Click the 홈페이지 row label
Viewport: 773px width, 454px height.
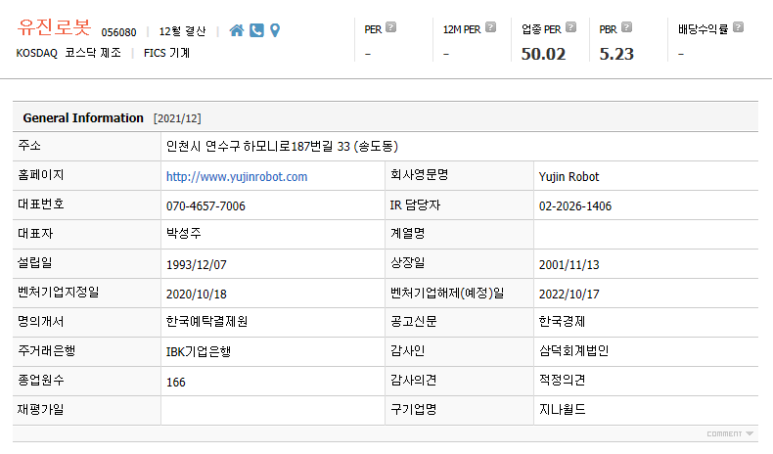pos(41,175)
